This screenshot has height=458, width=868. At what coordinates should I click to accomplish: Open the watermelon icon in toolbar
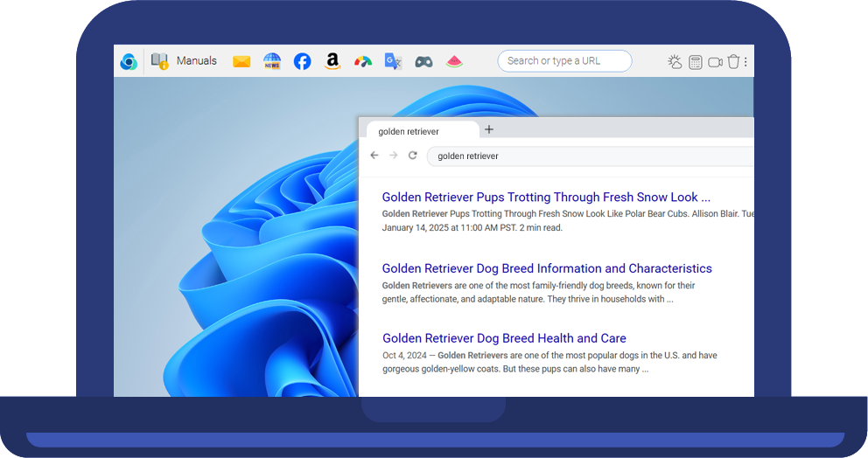pos(453,61)
